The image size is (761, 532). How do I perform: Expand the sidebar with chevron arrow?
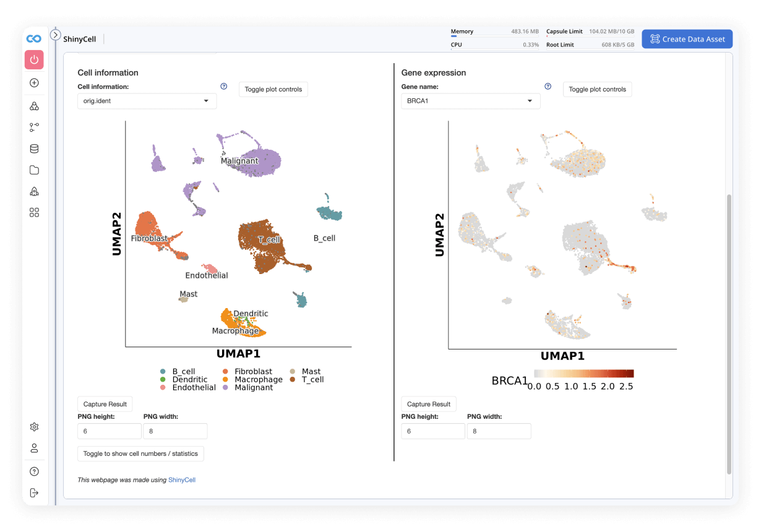point(56,35)
